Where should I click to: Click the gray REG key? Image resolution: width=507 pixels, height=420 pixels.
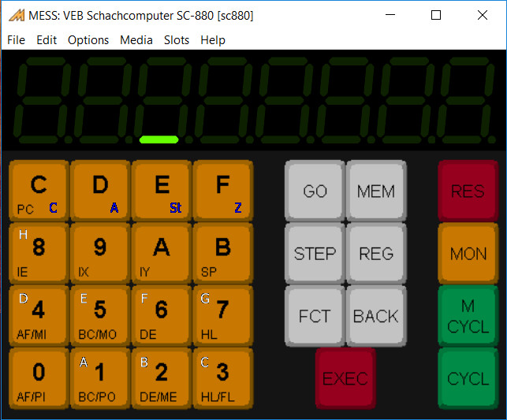click(x=376, y=254)
